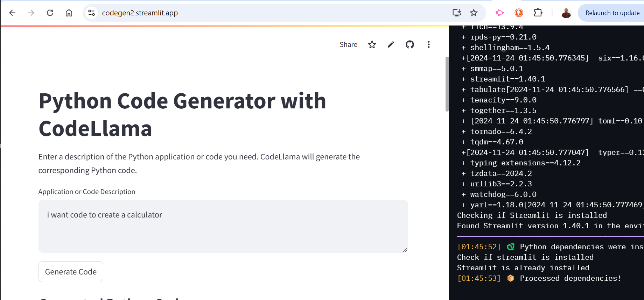This screenshot has width=644, height=300.
Task: Open the Chrome profile avatar
Action: click(566, 13)
